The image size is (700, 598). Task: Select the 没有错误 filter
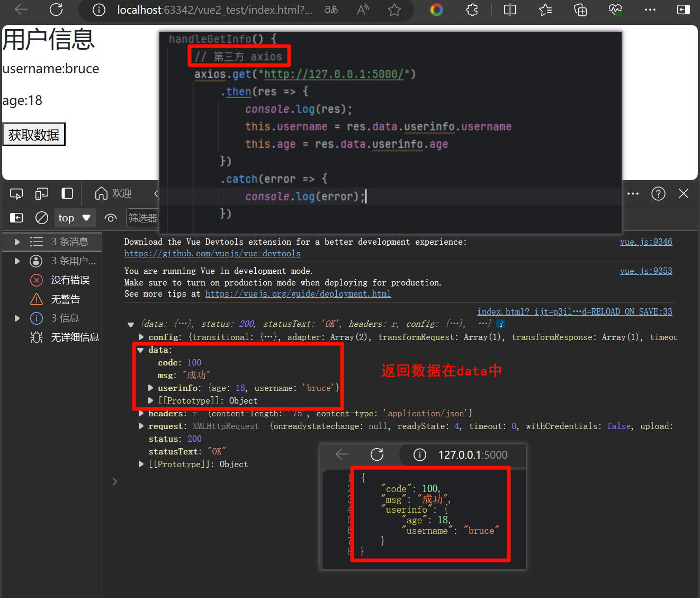pyautogui.click(x=60, y=280)
